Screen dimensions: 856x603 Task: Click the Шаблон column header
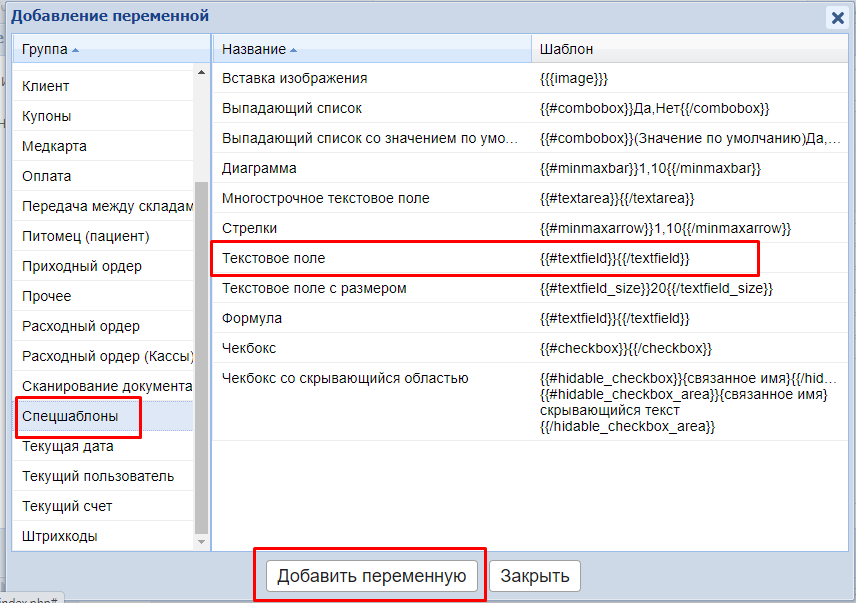[566, 49]
